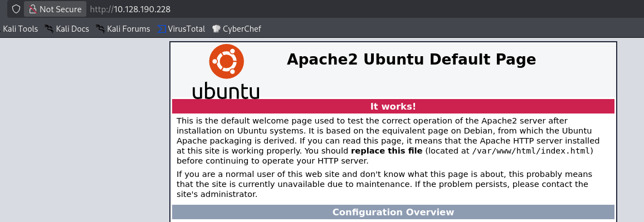Click the Apache2 Ubuntu Default Page heading

click(411, 60)
